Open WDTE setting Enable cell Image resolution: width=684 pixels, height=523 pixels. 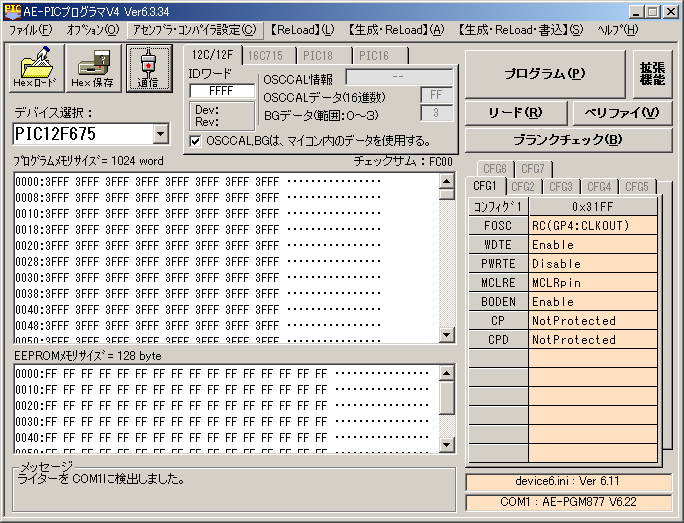(x=593, y=245)
